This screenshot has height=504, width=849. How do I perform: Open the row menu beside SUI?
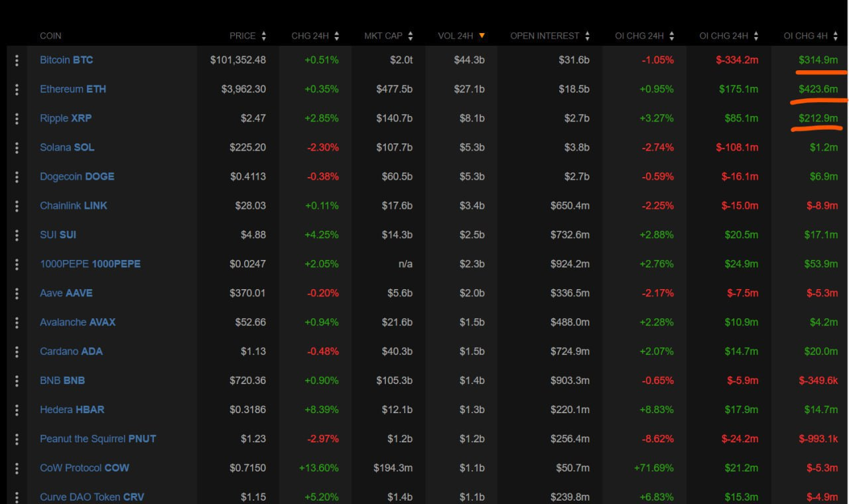(16, 234)
